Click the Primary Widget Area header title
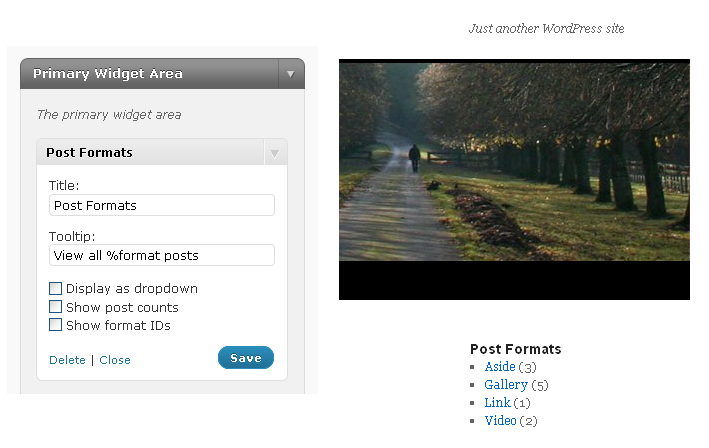709x448 pixels. tap(108, 74)
